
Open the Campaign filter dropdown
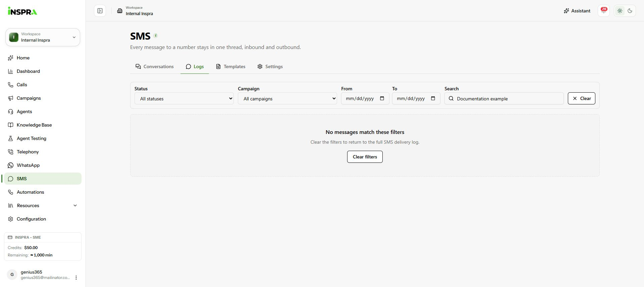pos(287,98)
